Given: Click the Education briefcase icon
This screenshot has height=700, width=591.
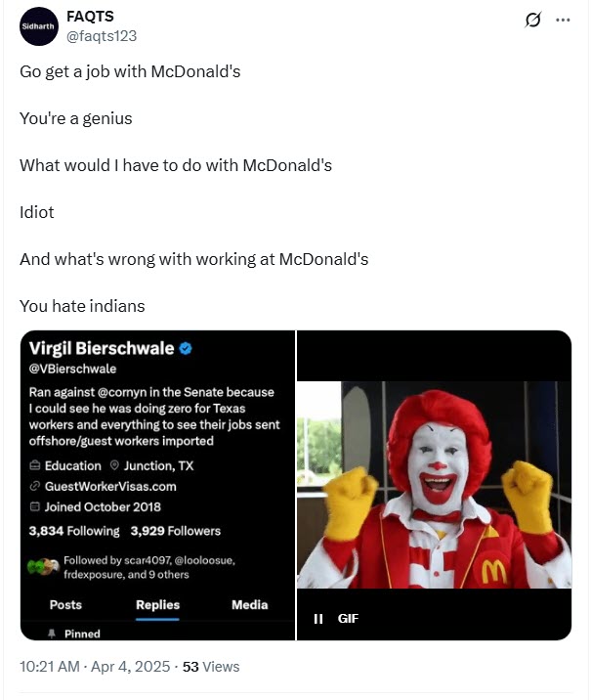Looking at the screenshot, I should click(35, 465).
